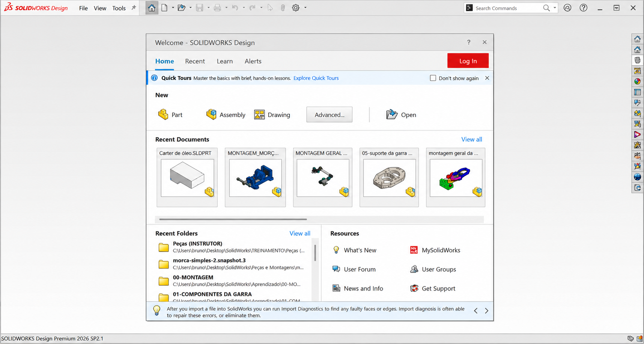Click the Advanced... button
The image size is (644, 344).
pos(329,115)
